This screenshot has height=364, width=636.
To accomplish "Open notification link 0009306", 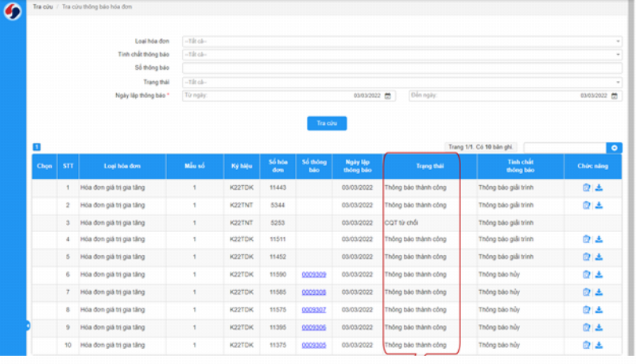I will (x=314, y=327).
